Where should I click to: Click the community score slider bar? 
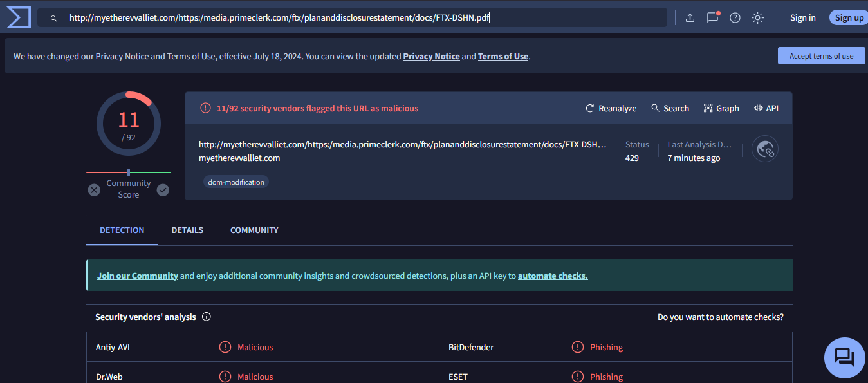pyautogui.click(x=129, y=173)
